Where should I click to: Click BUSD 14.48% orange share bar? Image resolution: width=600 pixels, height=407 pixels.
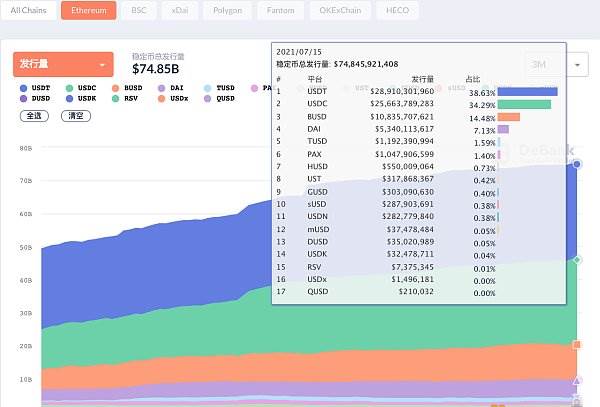point(509,117)
